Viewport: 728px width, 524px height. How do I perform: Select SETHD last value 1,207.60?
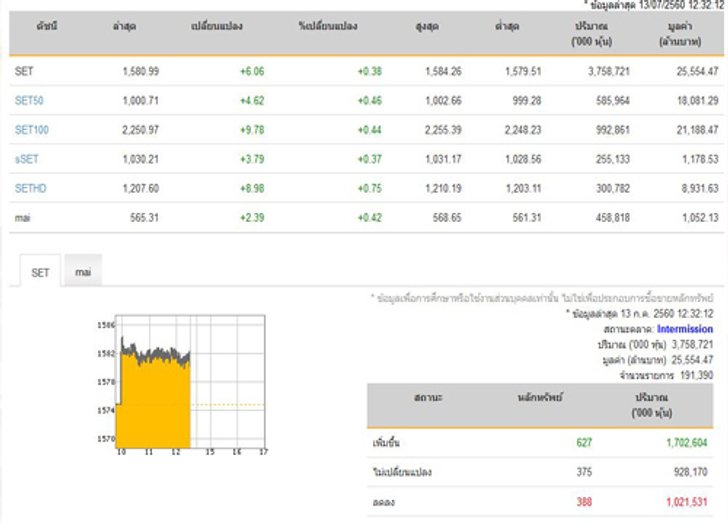(x=140, y=188)
